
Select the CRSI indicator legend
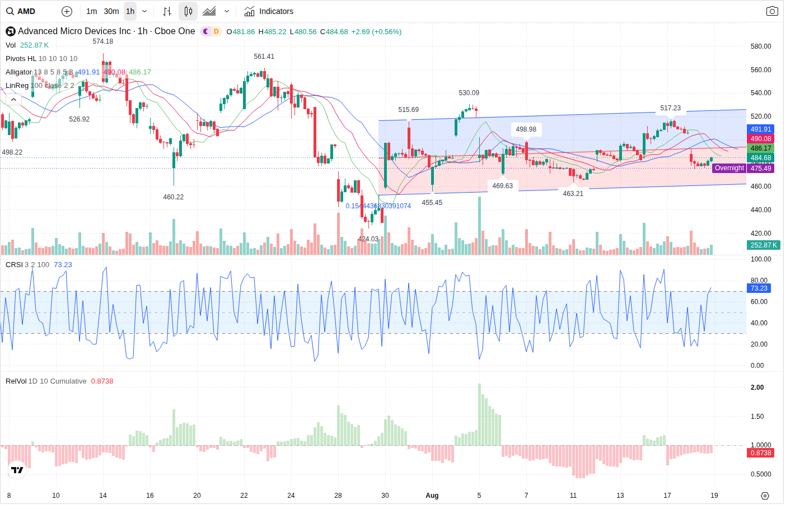coord(14,264)
